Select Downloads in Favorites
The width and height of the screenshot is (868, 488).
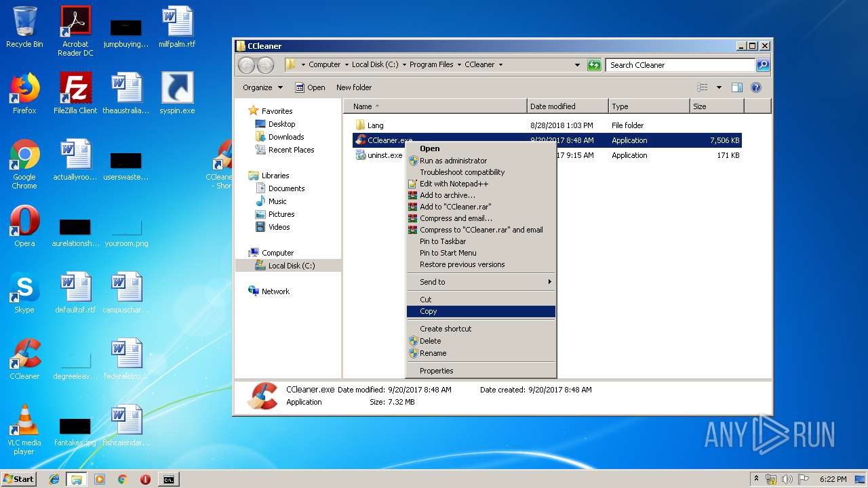[279, 137]
